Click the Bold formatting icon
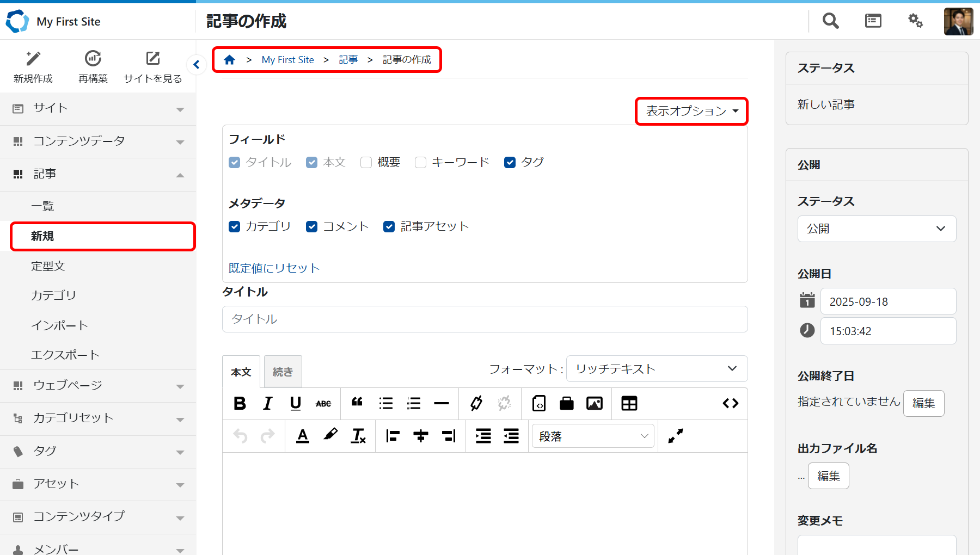Screen dimensions: 980x555 coord(240,403)
